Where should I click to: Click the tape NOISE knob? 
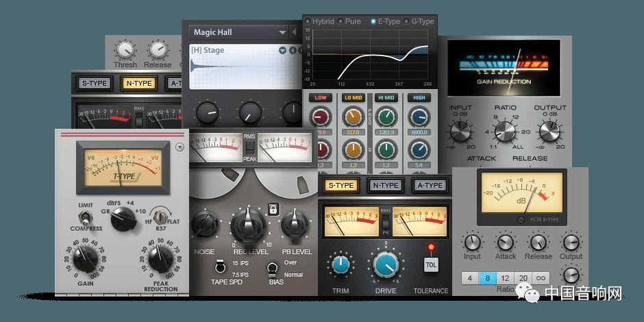pos(205,224)
